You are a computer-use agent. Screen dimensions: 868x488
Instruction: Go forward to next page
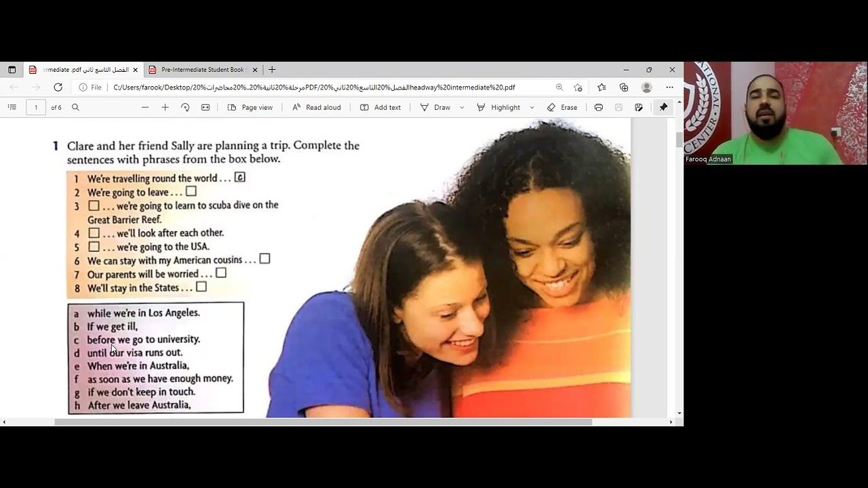(x=36, y=87)
